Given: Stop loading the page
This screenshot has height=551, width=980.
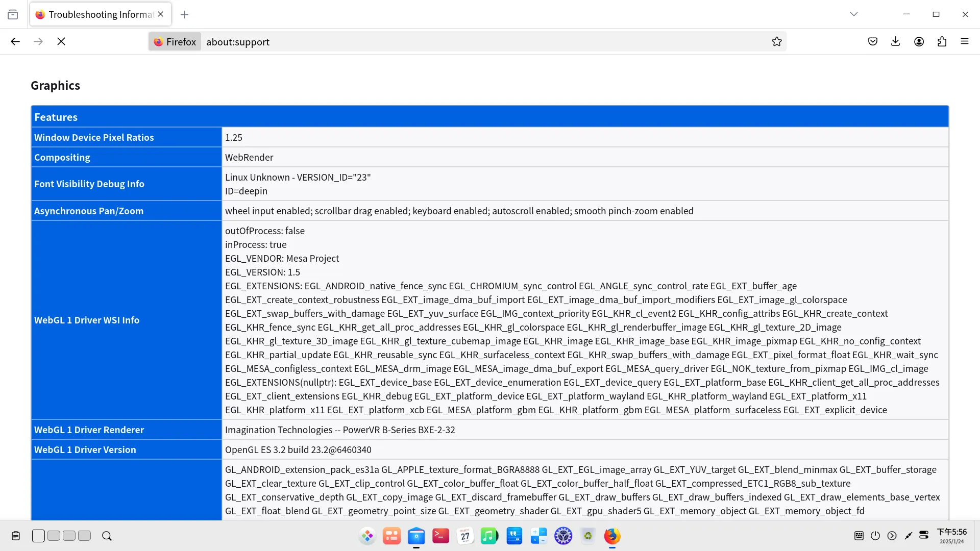Looking at the screenshot, I should [61, 42].
